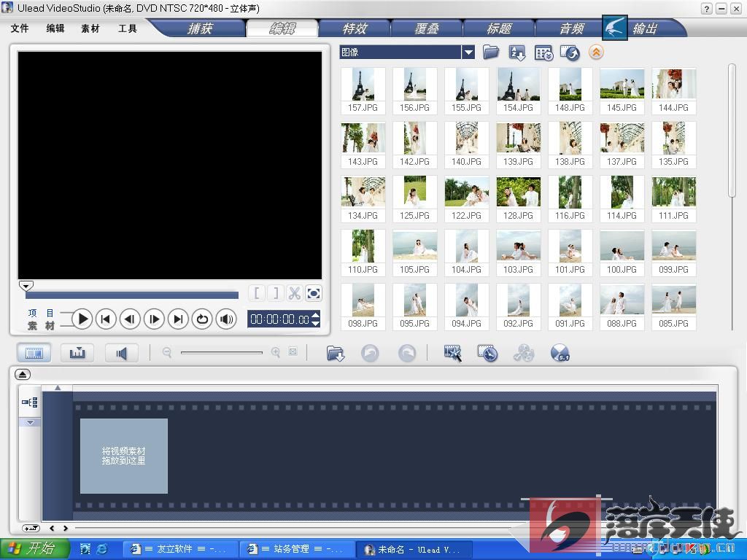Switch to audio view
The height and width of the screenshot is (560, 747).
click(x=122, y=353)
